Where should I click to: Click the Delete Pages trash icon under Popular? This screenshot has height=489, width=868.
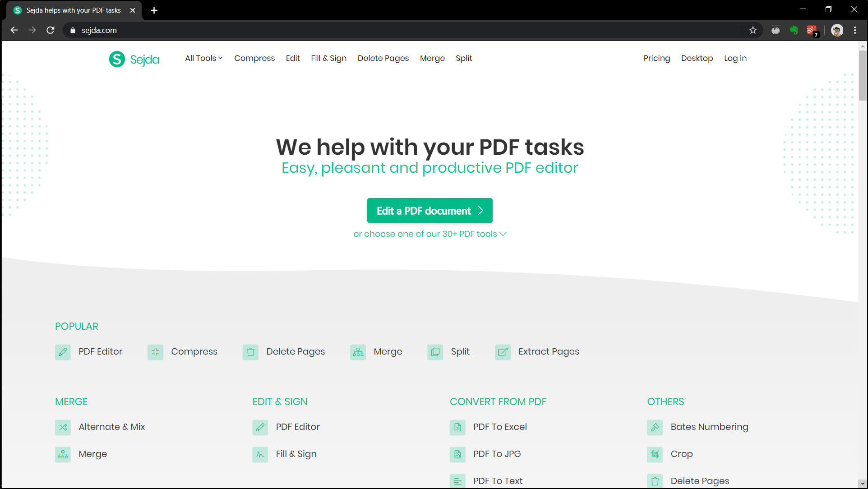250,352
